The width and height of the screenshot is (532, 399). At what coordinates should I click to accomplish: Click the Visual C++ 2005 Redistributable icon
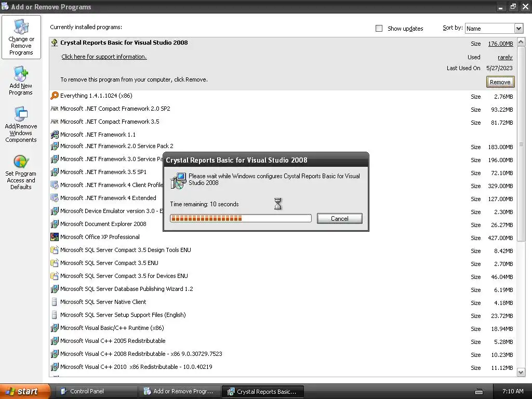(x=54, y=341)
